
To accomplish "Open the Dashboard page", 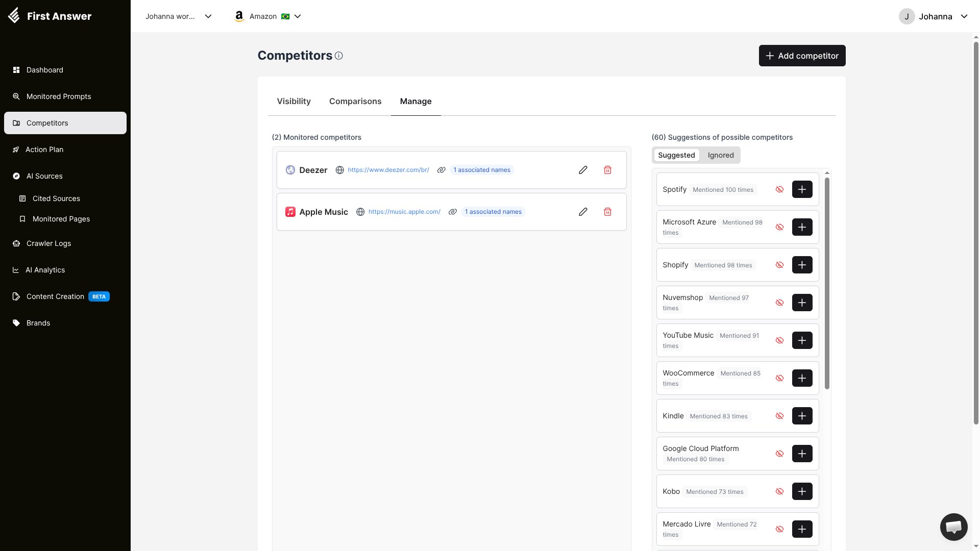I will point(65,70).
